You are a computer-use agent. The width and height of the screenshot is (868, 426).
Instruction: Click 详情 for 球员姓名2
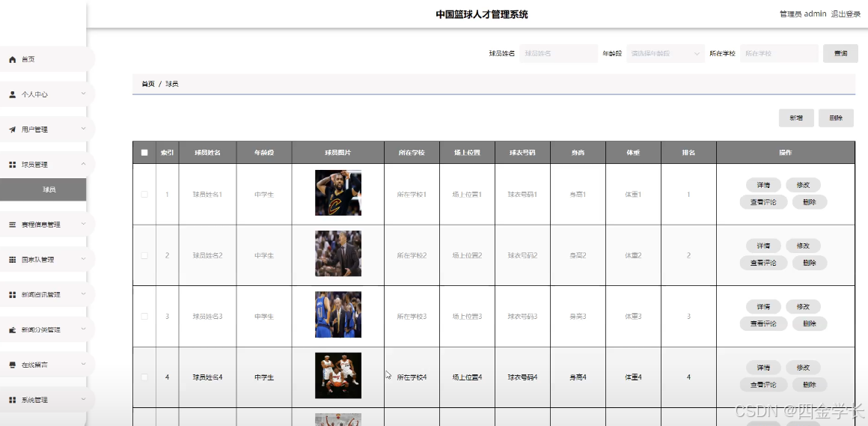(x=763, y=246)
